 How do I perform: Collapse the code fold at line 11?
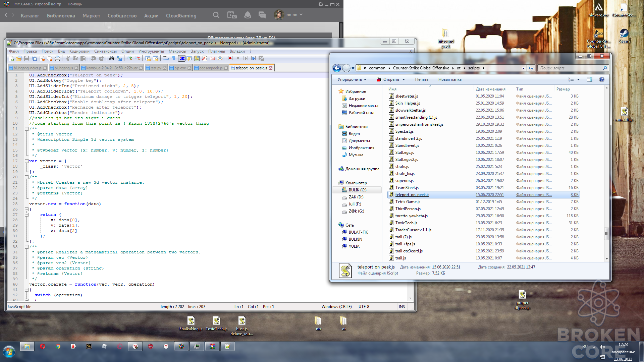(x=26, y=129)
